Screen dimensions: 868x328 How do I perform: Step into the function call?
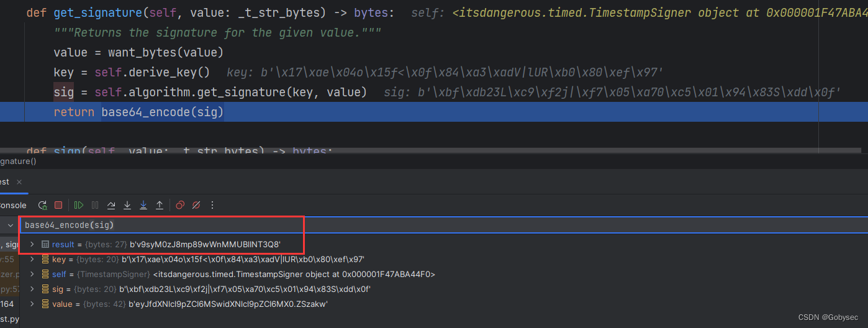127,205
